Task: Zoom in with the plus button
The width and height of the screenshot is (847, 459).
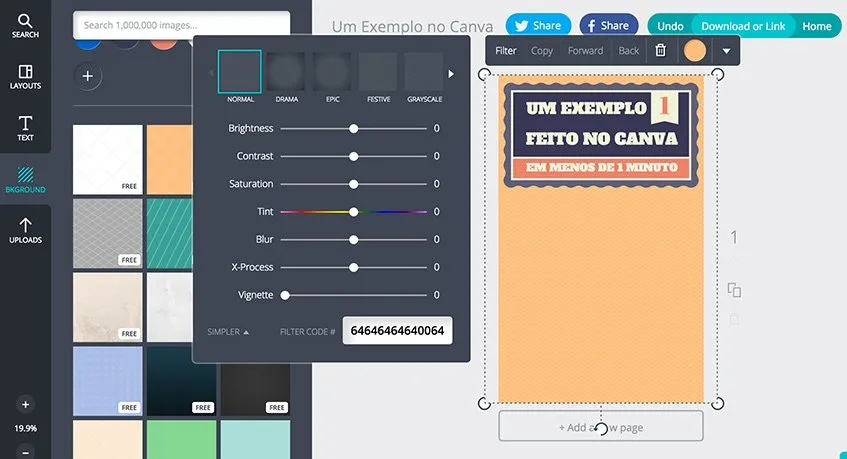Action: (25, 404)
